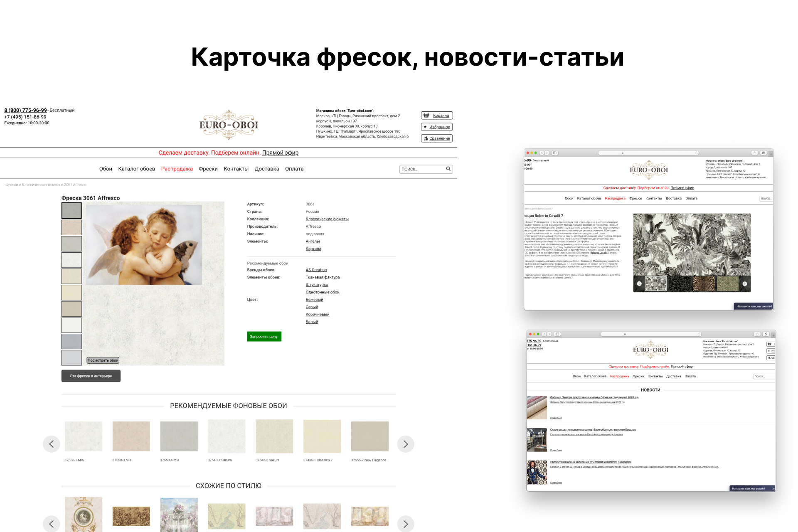Click Back in the Roberto Cavalli browser window
Viewport: 798px width, 532px height.
(x=542, y=153)
